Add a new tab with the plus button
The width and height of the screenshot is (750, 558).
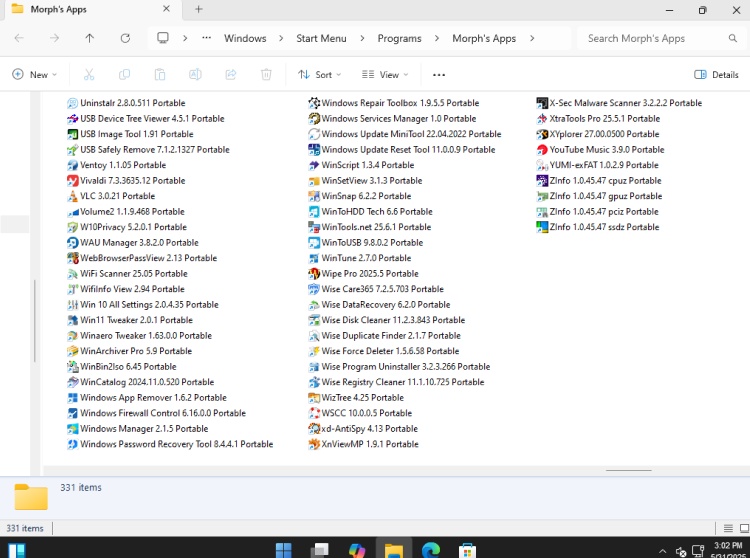pos(199,9)
